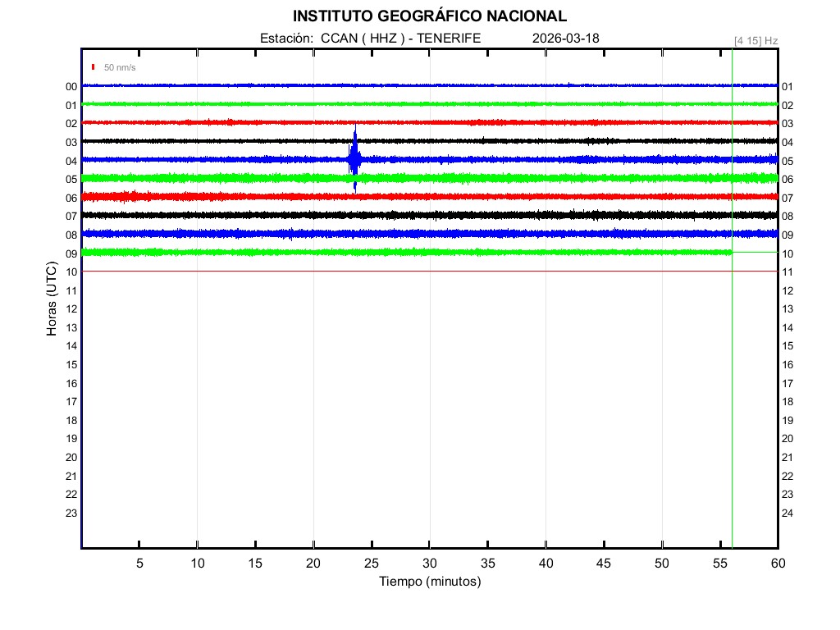Click the INSTITUTO GEOGRÁFICO NACIONAL title

pos(429,16)
